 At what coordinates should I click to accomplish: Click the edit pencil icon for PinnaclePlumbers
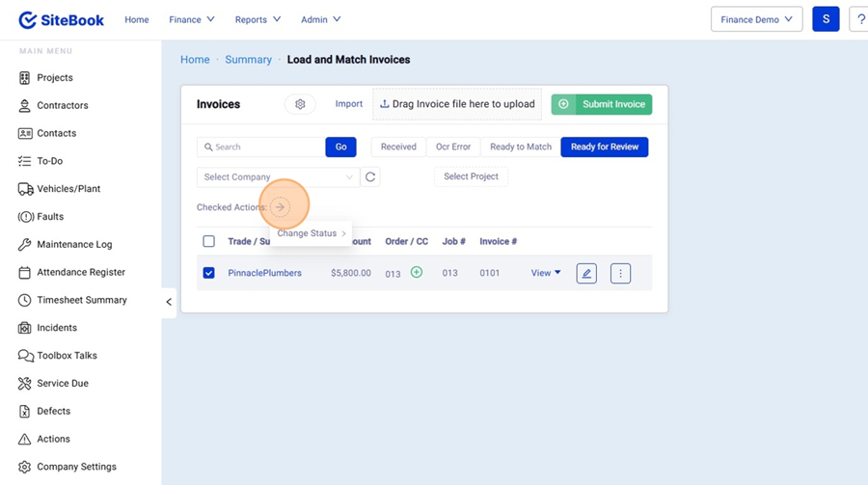pyautogui.click(x=585, y=274)
